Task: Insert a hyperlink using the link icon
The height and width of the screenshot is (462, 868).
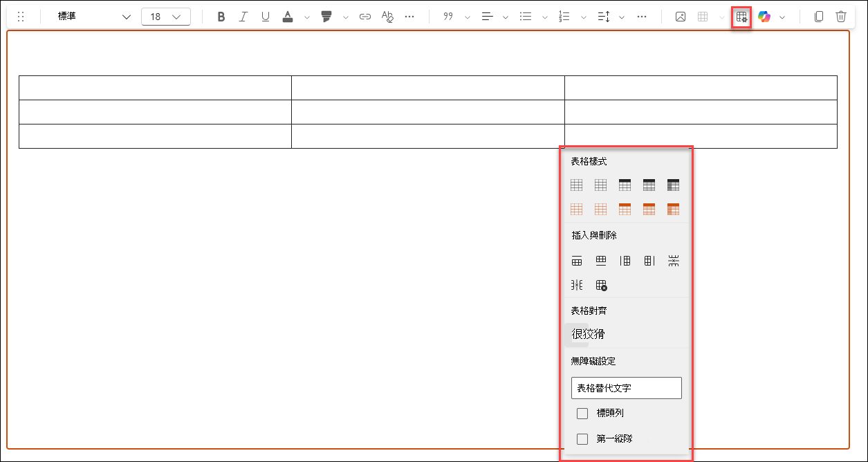Action: [365, 17]
